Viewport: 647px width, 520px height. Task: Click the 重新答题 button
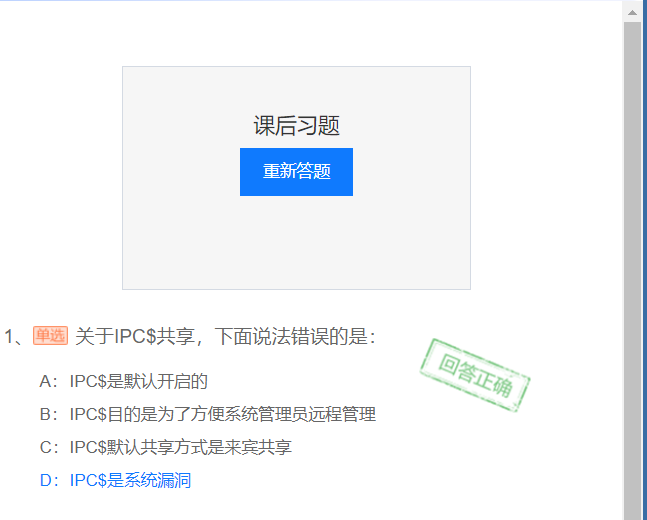point(296,172)
